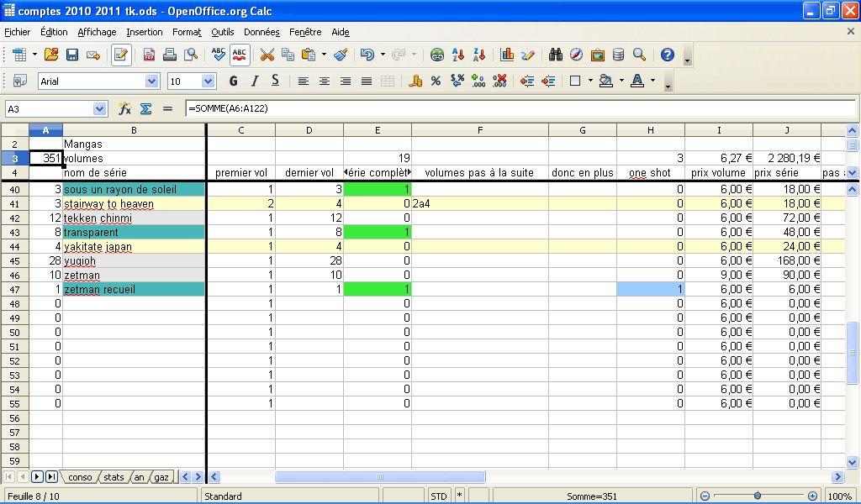
Task: Open the Function Wizard
Action: [124, 108]
